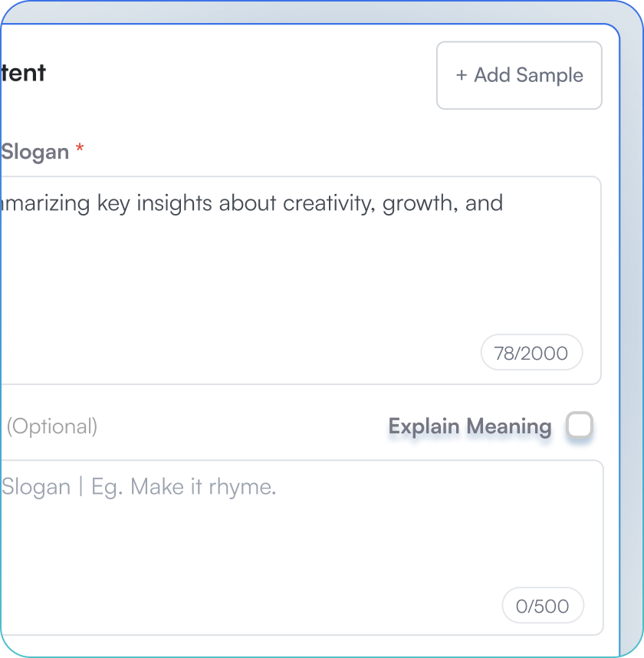Check the box next to Explain Meaning
The image size is (644, 658).
[x=580, y=425]
